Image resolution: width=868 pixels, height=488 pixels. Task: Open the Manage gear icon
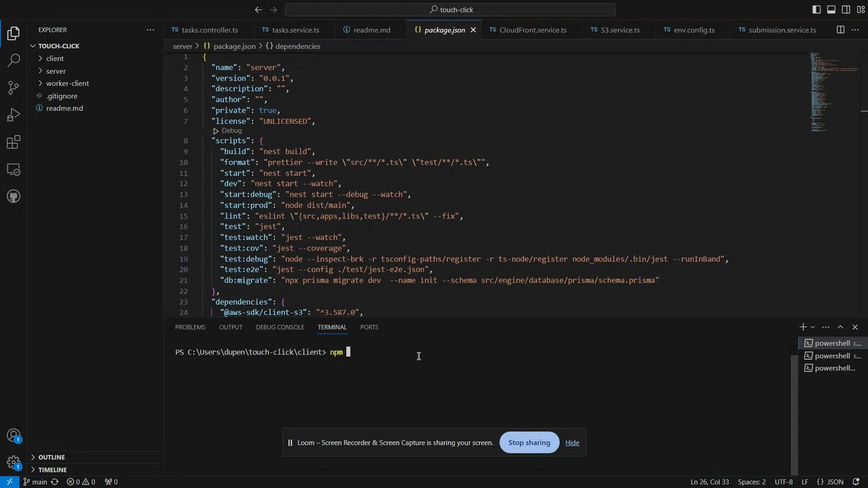14,463
